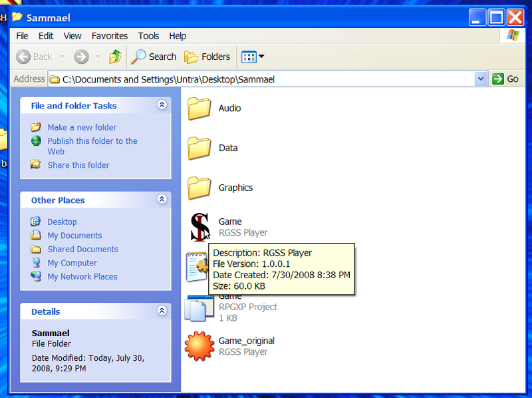The width and height of the screenshot is (532, 398).
Task: Select the Graphics folder icon
Action: (199, 188)
